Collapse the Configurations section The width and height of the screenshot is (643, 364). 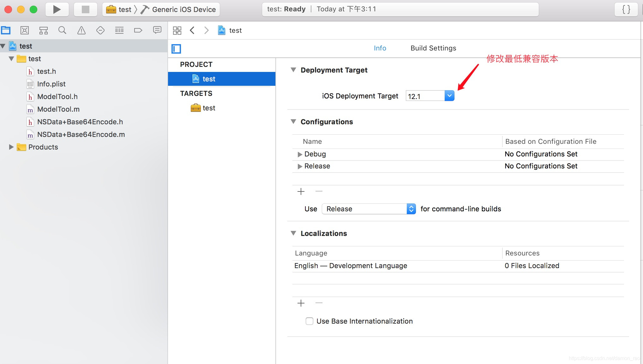293,121
